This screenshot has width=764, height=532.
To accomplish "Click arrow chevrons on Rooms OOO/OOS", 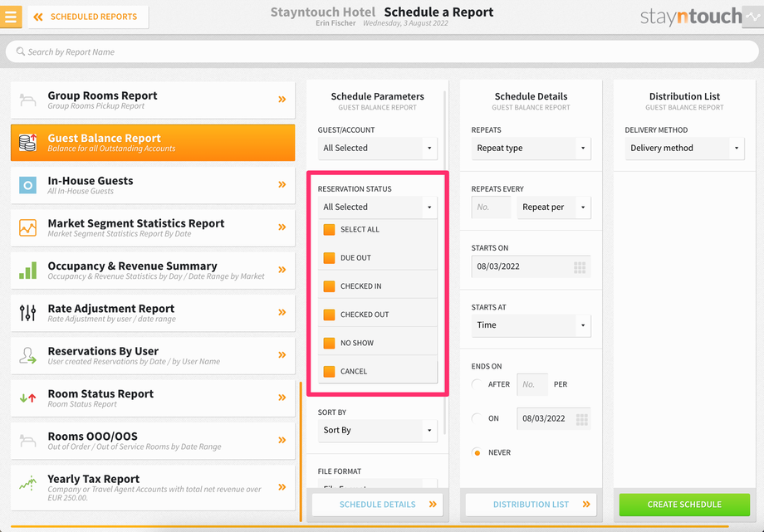I will pyautogui.click(x=282, y=441).
